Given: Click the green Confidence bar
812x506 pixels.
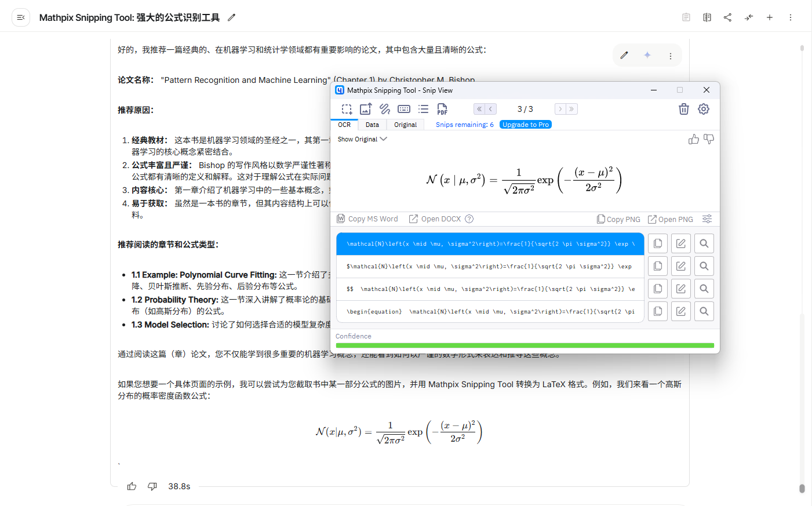Looking at the screenshot, I should pyautogui.click(x=525, y=345).
